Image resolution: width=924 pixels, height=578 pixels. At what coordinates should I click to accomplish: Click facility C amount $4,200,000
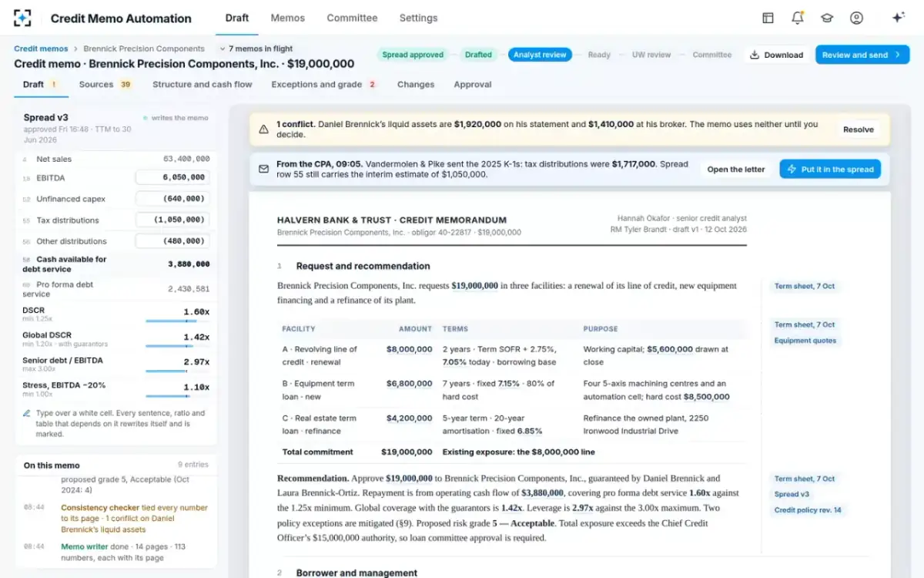click(409, 418)
